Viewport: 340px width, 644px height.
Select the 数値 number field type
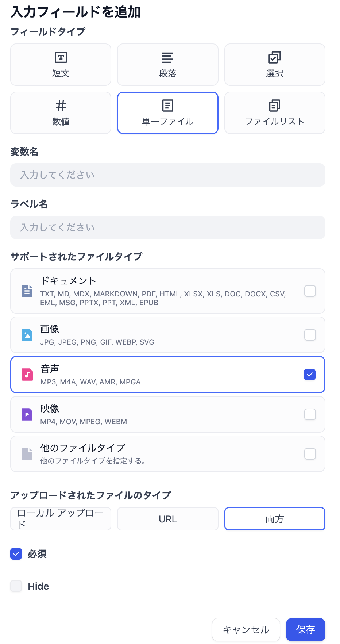(61, 113)
